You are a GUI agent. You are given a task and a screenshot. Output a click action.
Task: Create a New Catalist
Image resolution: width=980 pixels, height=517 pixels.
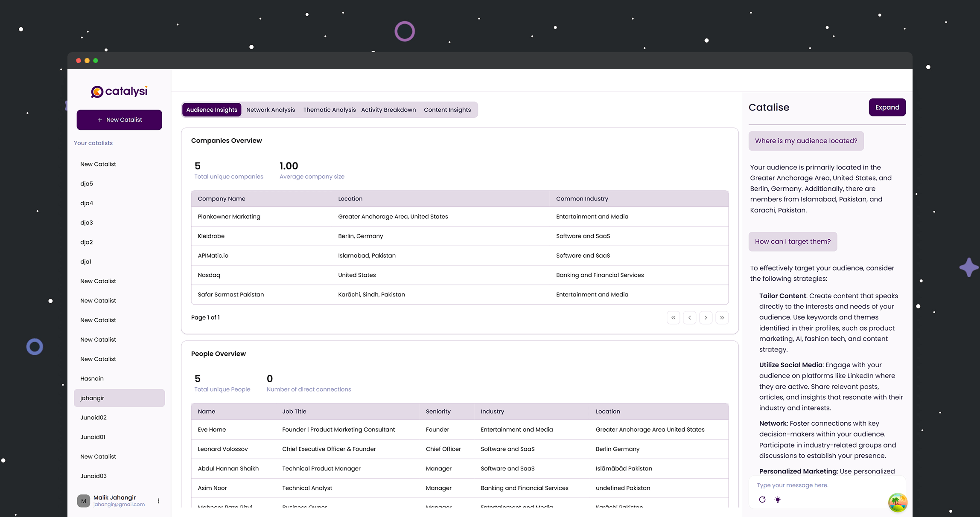click(x=119, y=120)
